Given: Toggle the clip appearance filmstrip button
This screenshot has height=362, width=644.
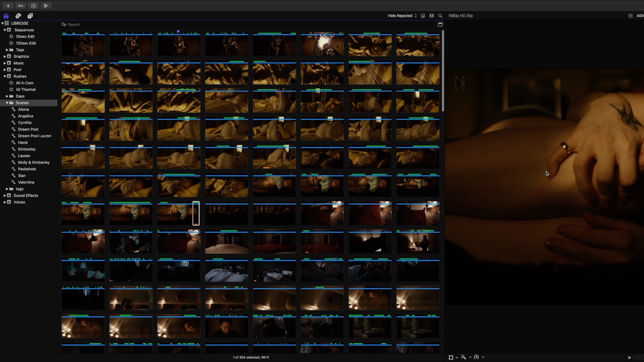Looking at the screenshot, I should coord(432,16).
